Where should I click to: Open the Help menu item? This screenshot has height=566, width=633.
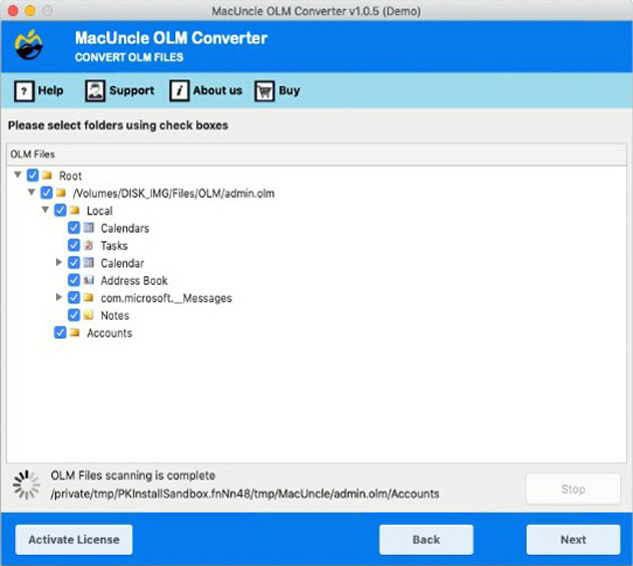pyautogui.click(x=39, y=91)
